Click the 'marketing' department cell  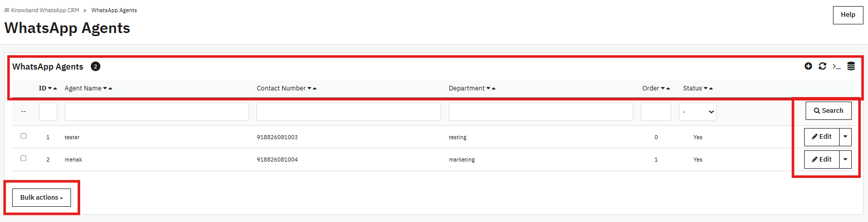click(462, 160)
